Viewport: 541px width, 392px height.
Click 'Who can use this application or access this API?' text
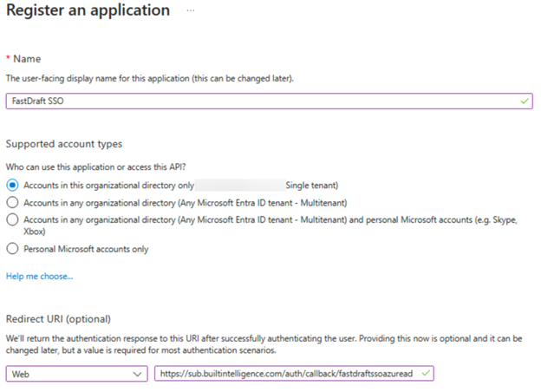[96, 167]
